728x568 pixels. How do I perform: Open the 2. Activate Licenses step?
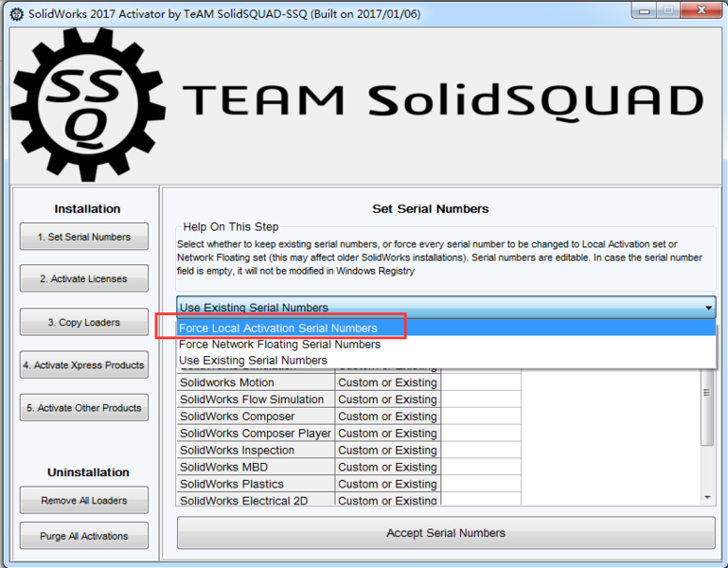pyautogui.click(x=84, y=278)
